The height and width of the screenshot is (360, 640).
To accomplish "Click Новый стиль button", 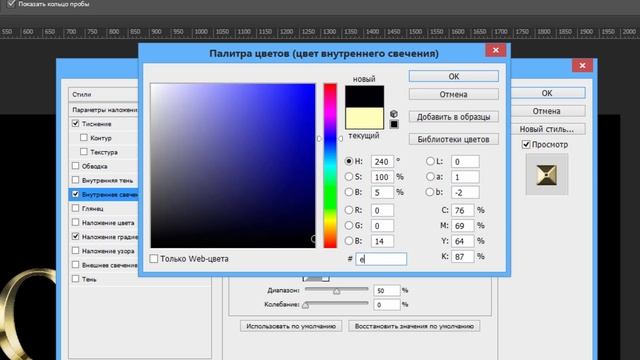I will 547,129.
